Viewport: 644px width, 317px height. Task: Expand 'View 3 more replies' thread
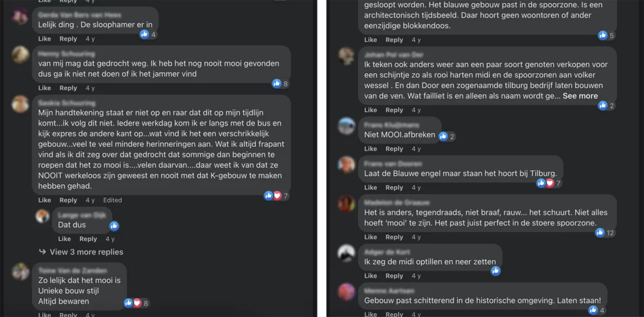tap(82, 252)
